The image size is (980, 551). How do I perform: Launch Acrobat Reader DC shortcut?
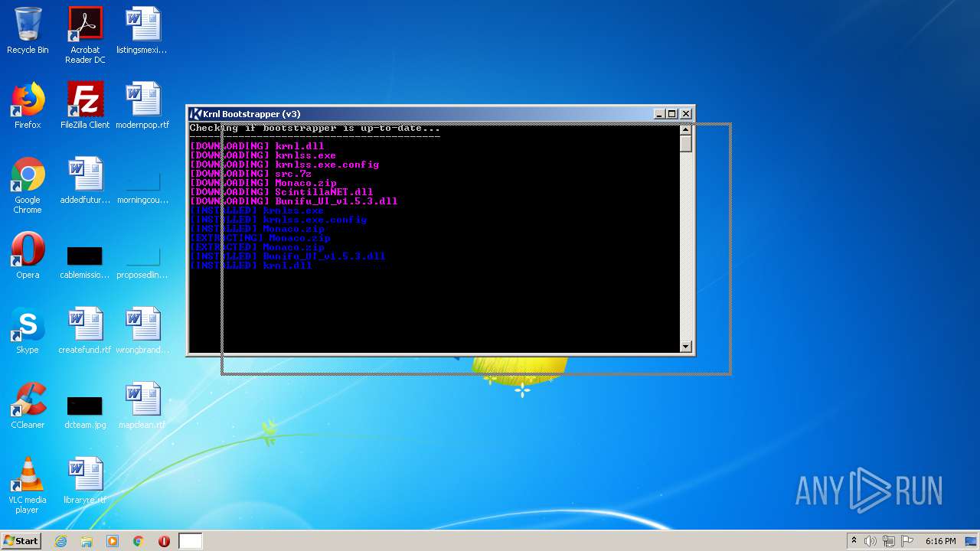click(85, 35)
